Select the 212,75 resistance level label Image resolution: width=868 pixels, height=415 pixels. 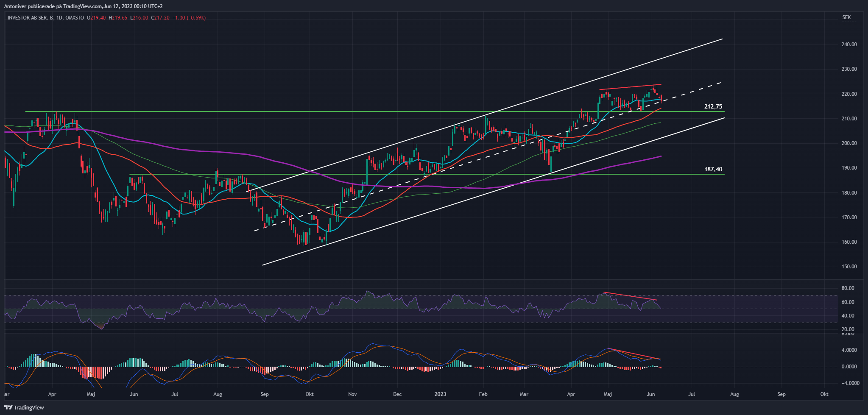tap(713, 107)
